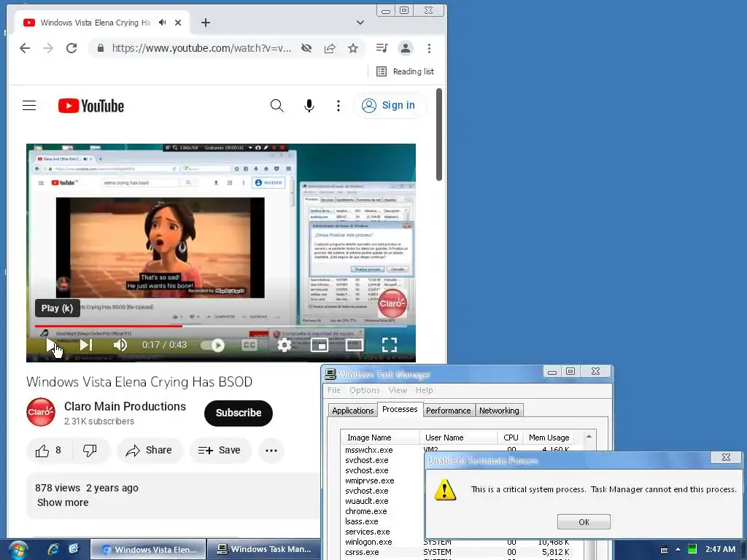Dislike the video
Image resolution: width=747 pixels, height=560 pixels.
coord(90,450)
